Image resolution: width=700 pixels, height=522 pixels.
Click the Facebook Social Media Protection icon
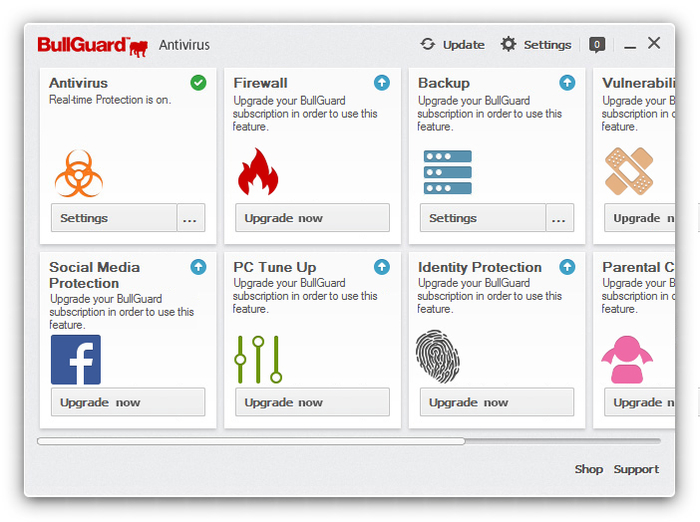click(76, 360)
